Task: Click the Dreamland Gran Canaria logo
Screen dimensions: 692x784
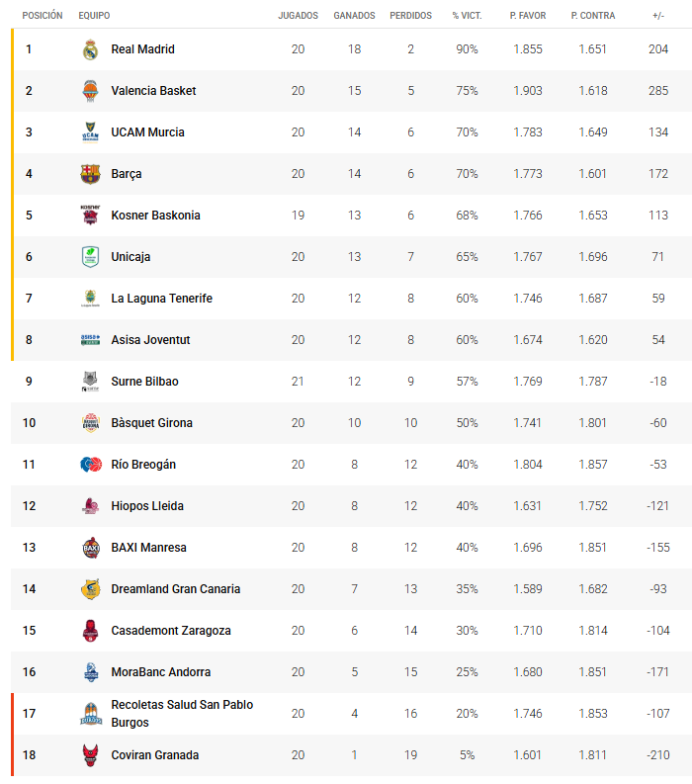Action: point(90,589)
